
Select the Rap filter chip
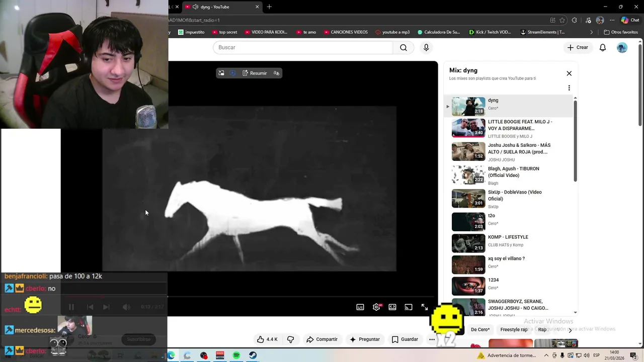pyautogui.click(x=542, y=330)
